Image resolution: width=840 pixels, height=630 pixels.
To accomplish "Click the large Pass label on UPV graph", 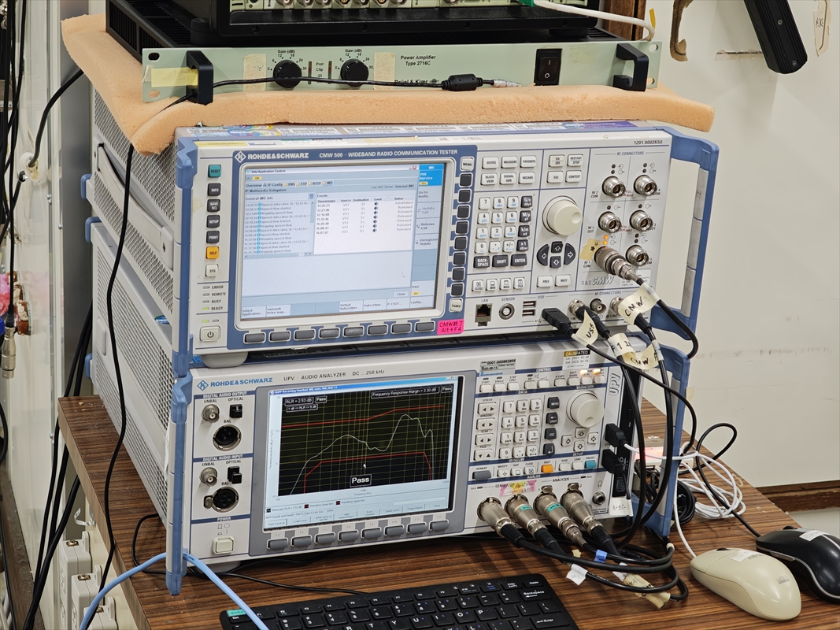I will pos(360,480).
